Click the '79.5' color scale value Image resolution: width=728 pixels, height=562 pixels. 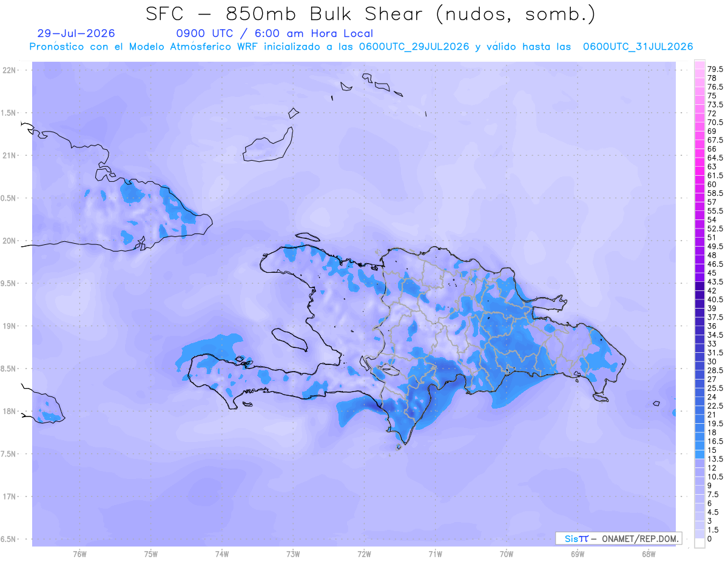point(715,69)
